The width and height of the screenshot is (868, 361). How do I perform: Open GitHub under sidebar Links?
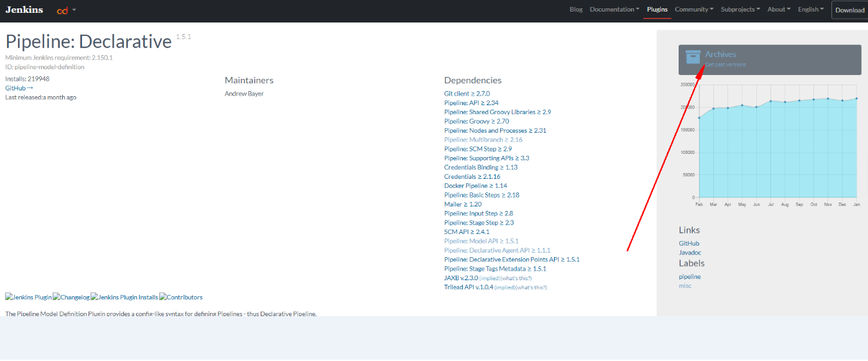point(689,244)
